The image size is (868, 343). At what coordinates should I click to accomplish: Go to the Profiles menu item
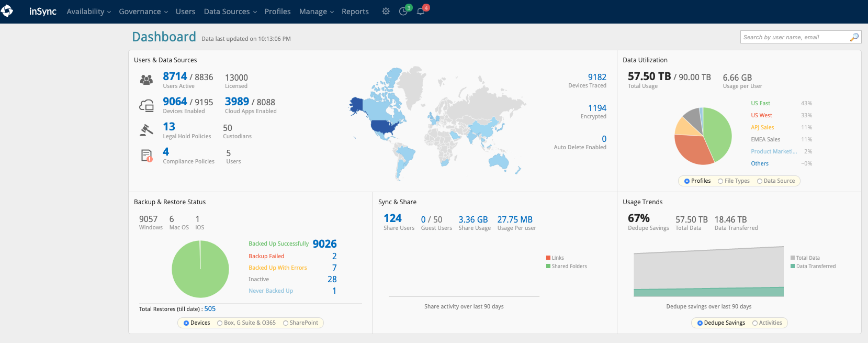[x=277, y=12]
